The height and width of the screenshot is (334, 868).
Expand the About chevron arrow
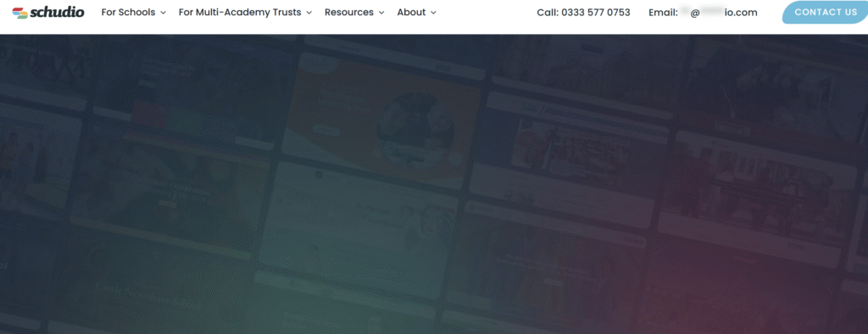click(433, 13)
